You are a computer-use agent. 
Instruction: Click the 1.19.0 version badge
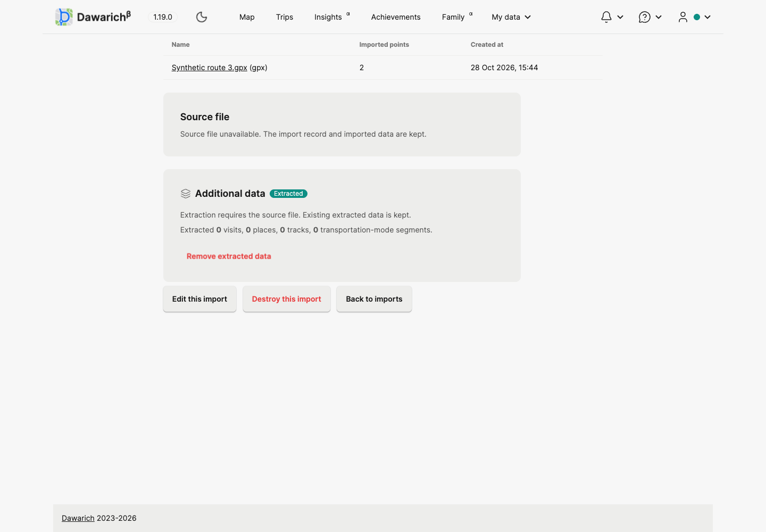[163, 17]
